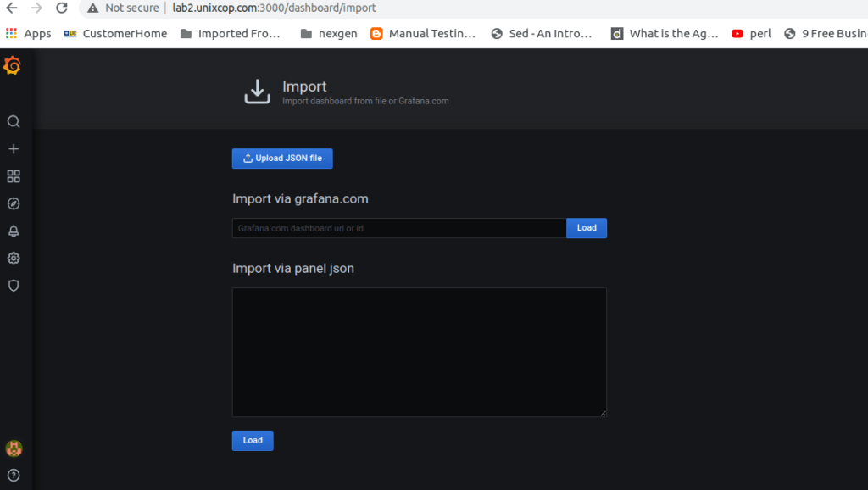Go back using browser back arrow
This screenshot has width=868, height=490.
pos(12,8)
